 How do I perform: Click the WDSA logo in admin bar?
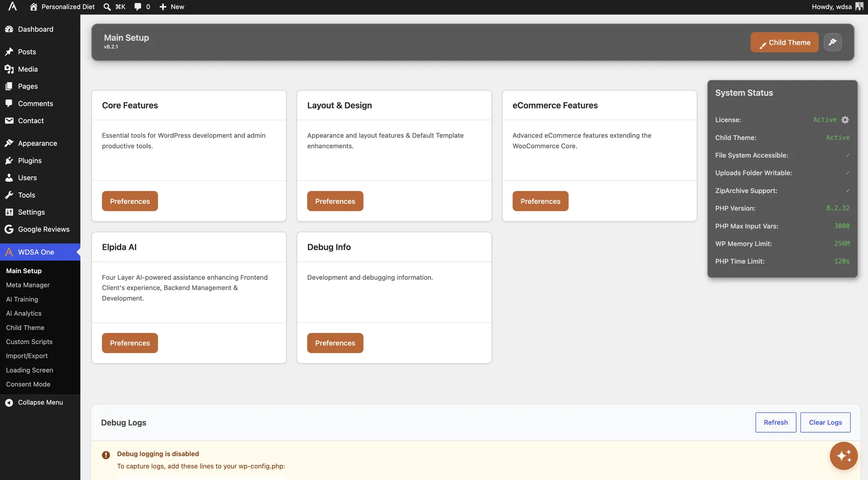click(x=13, y=6)
